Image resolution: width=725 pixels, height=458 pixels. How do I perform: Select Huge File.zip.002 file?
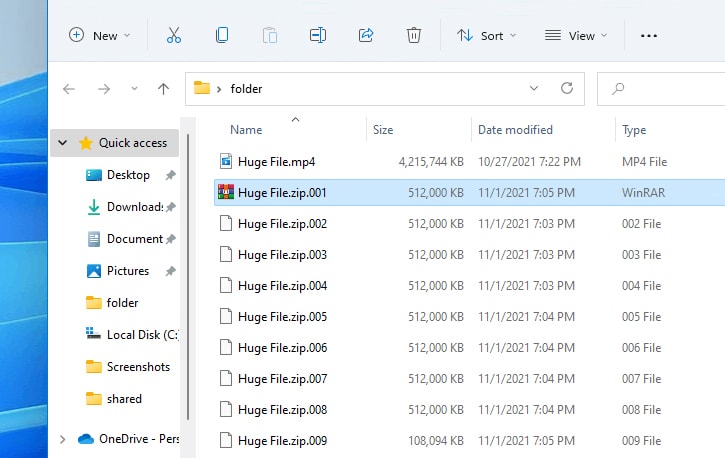282,224
